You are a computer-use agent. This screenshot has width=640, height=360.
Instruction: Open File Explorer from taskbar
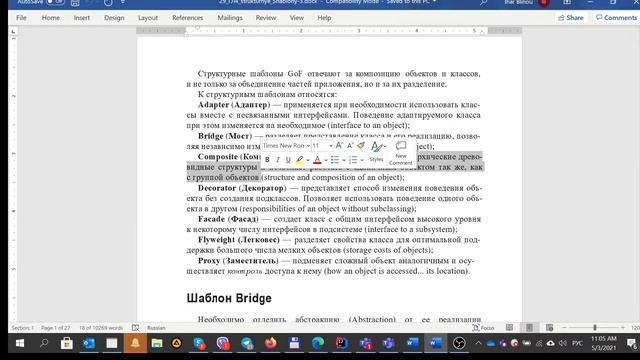coord(157,343)
